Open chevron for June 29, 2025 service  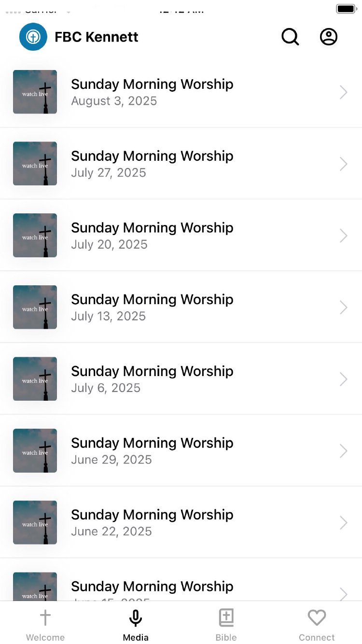click(343, 451)
